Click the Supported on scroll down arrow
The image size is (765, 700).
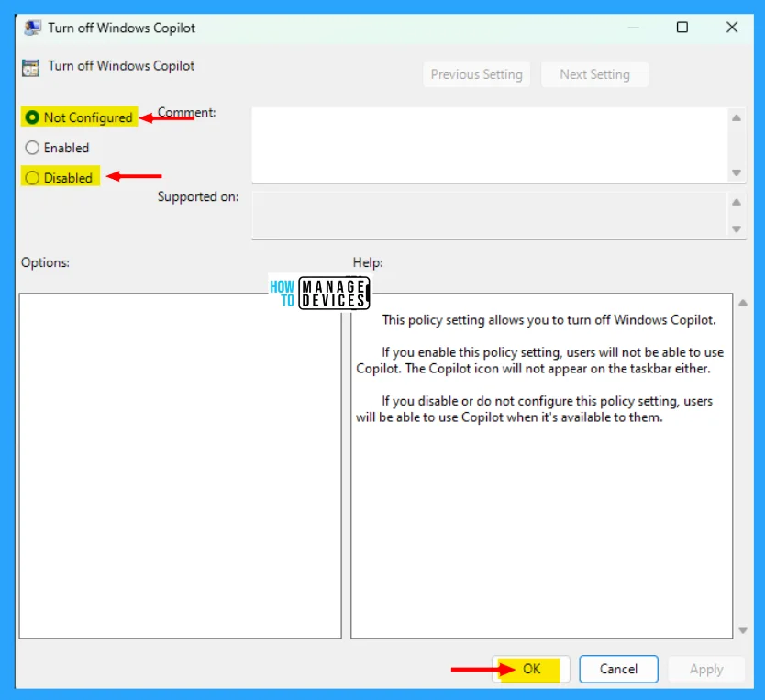pyautogui.click(x=737, y=228)
